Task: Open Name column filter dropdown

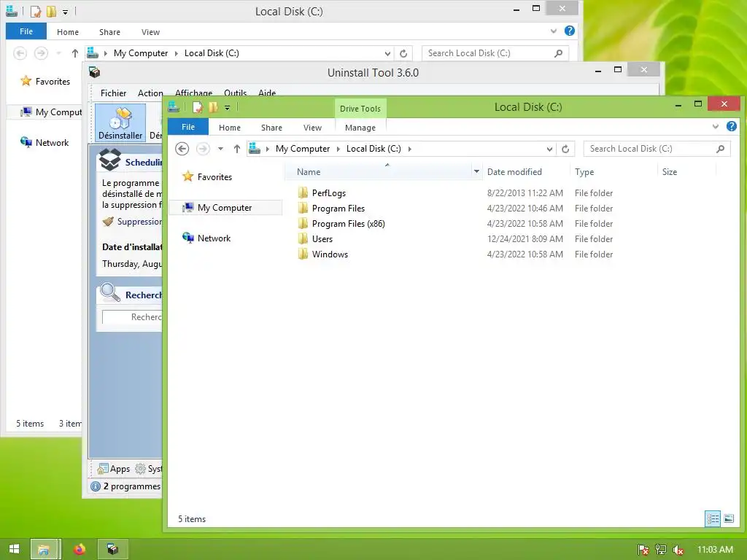Action: 476,171
